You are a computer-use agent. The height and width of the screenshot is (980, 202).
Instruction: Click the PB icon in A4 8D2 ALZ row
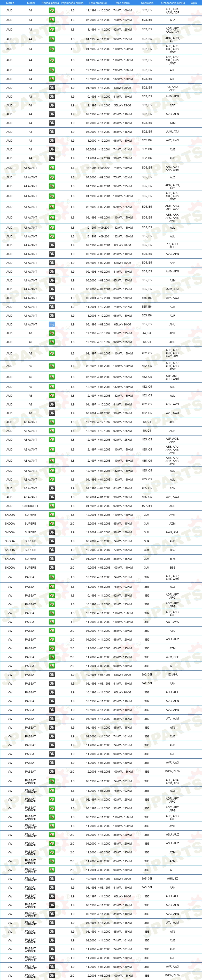point(52,20)
